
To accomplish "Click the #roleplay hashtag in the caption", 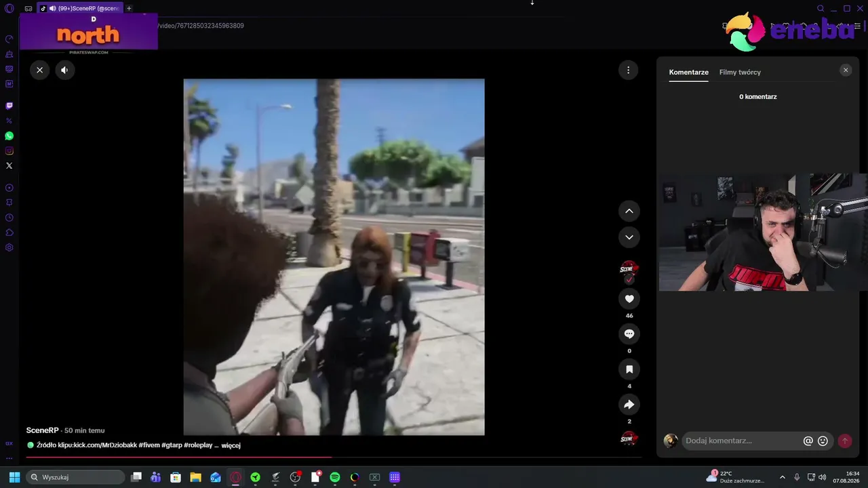I will [x=198, y=445].
